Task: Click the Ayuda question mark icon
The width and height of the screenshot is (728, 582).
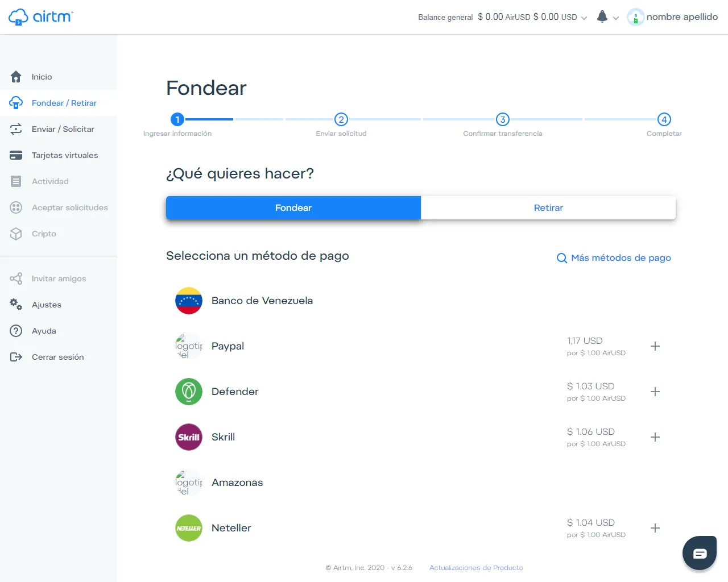Action: tap(16, 331)
